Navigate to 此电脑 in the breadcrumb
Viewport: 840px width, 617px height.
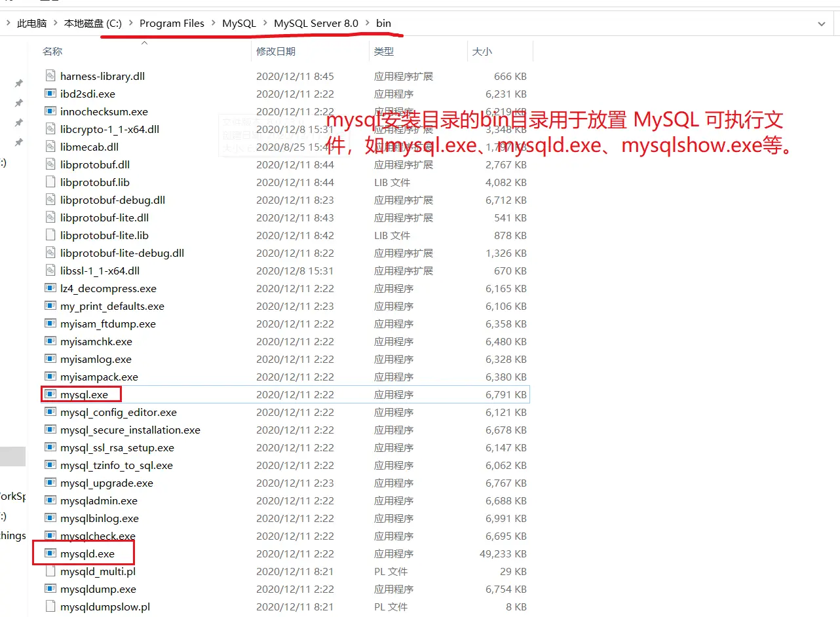point(32,24)
